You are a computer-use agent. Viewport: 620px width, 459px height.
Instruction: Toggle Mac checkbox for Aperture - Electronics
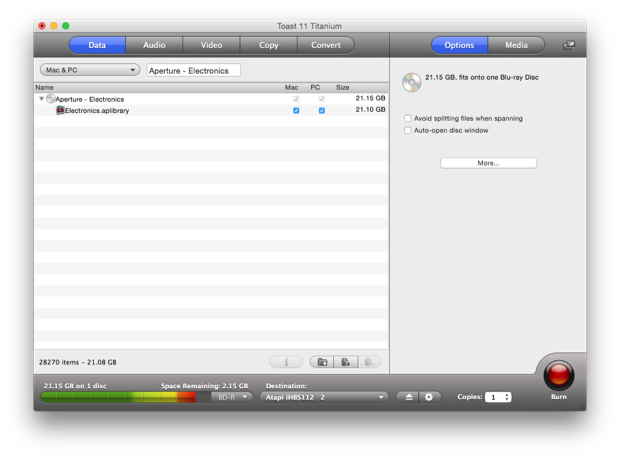pyautogui.click(x=296, y=99)
